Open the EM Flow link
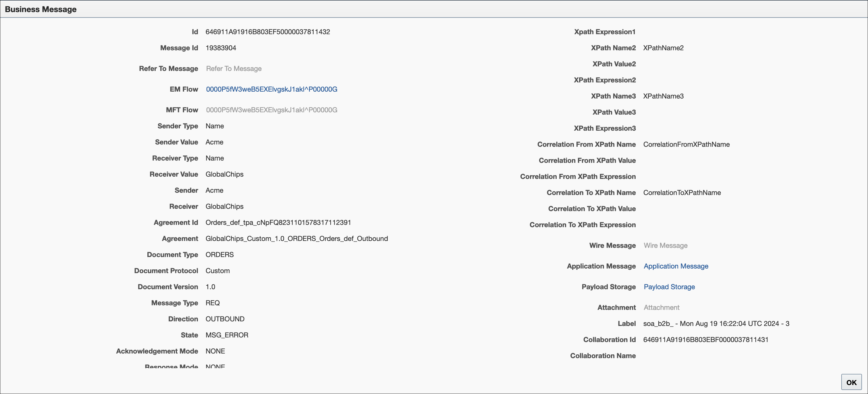The width and height of the screenshot is (868, 394). 272,89
